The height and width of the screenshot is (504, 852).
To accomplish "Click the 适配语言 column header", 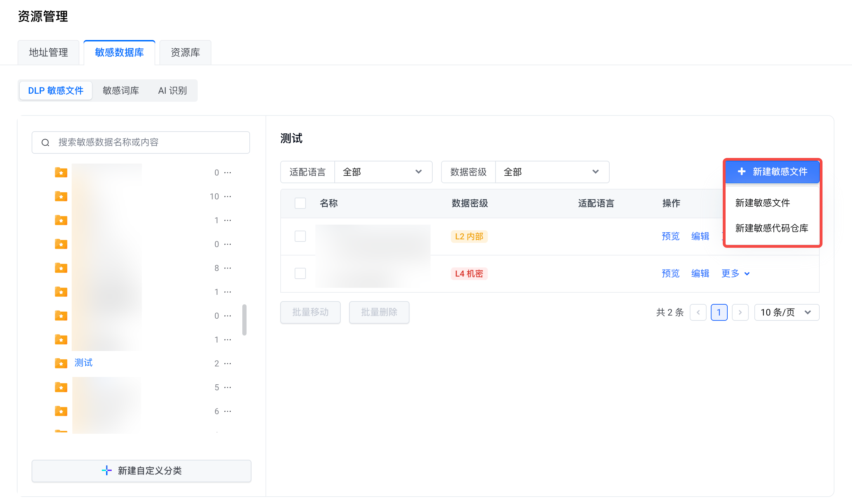I will pos(596,203).
